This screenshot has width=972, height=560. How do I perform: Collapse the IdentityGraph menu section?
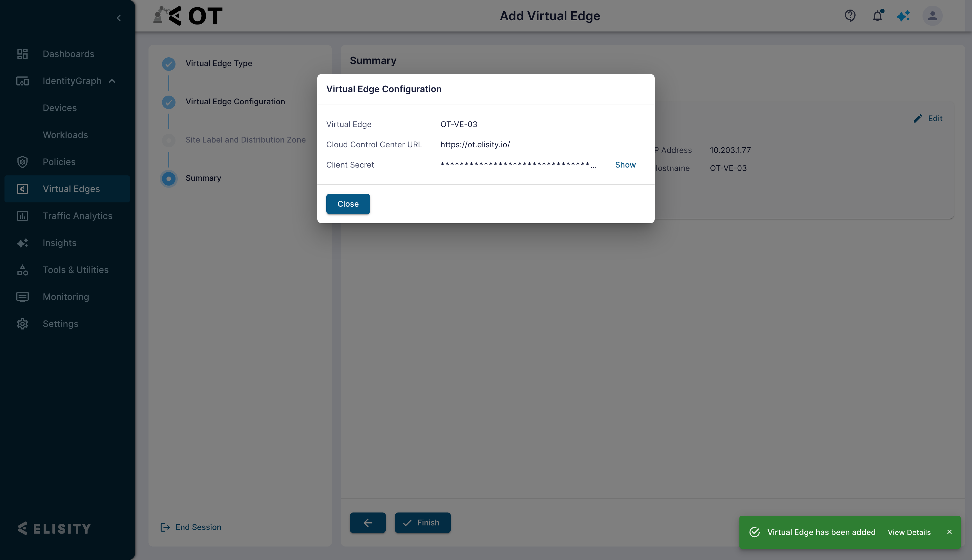tap(112, 81)
